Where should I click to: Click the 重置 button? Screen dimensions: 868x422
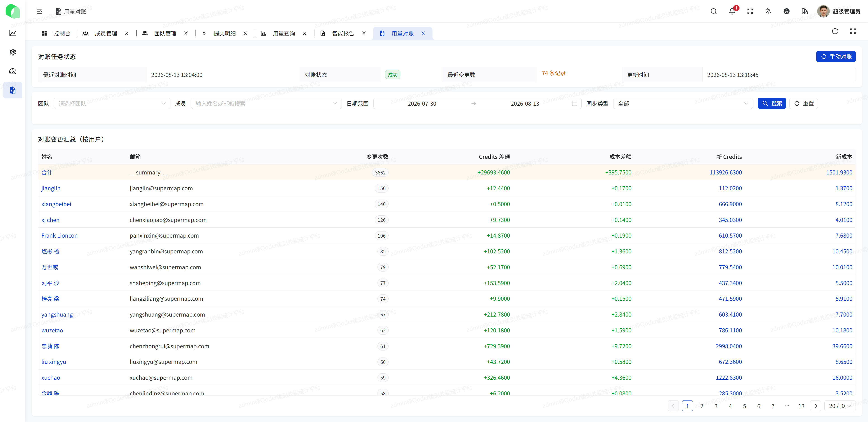(x=804, y=104)
